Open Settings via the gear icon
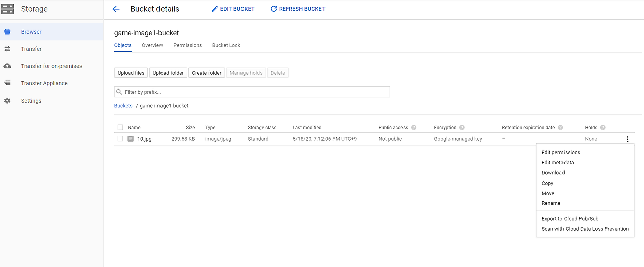Viewport: 644px width, 267px height. click(7, 101)
